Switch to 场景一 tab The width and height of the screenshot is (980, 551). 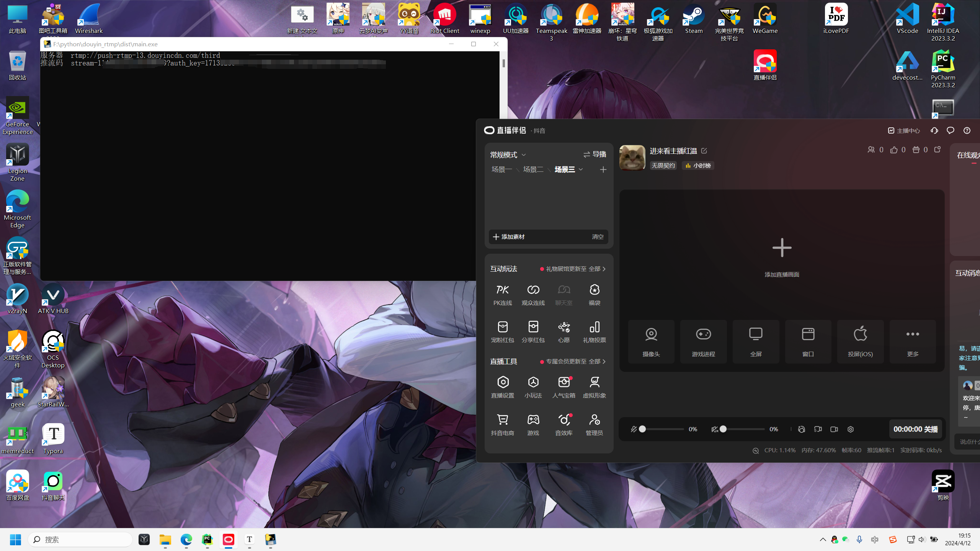[501, 169]
